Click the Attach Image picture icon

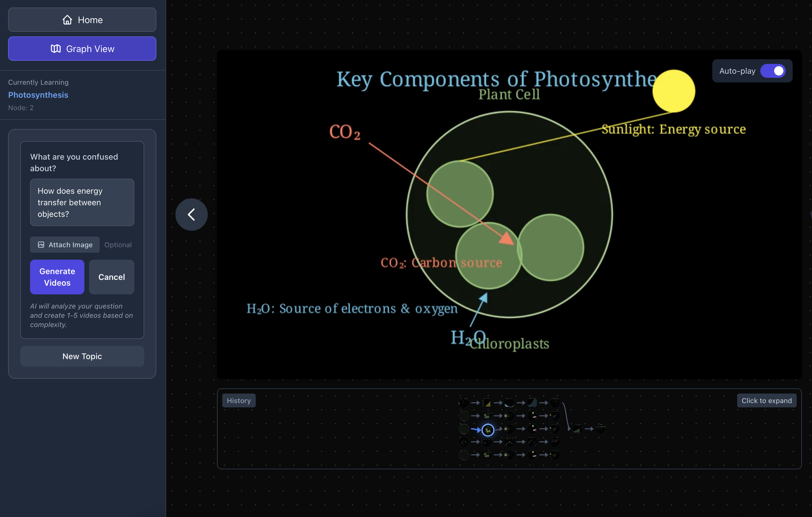point(41,245)
